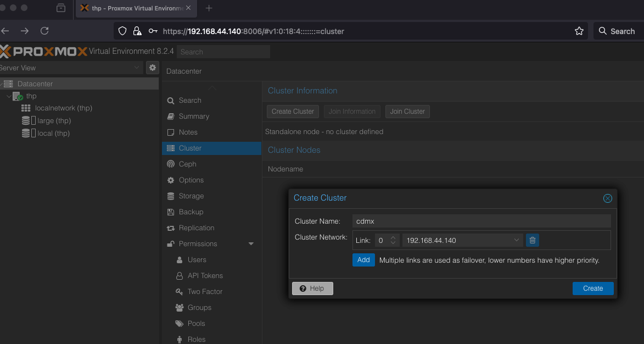Click the Cluster Name input field

coord(481,221)
